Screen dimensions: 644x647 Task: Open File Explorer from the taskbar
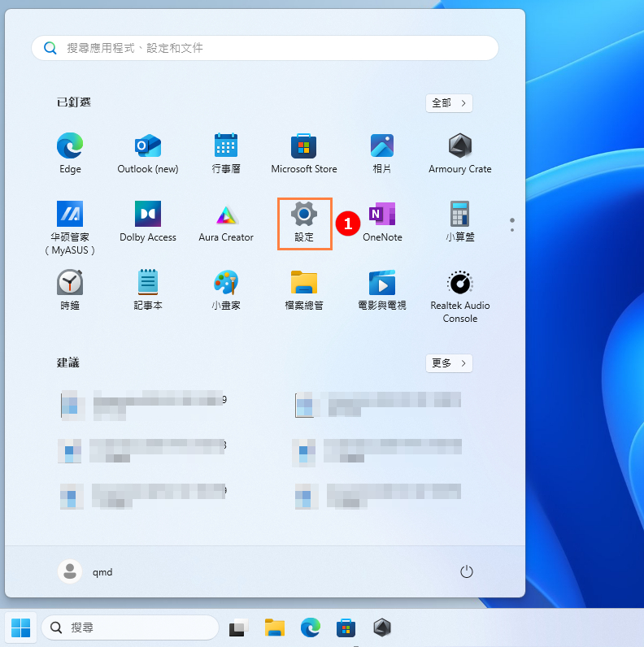tap(275, 627)
